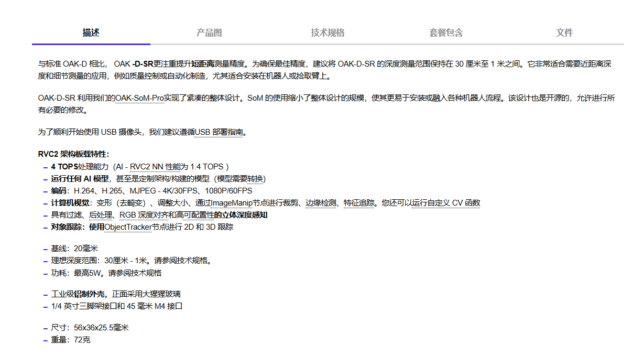Open the 产品图 tab

[x=209, y=33]
